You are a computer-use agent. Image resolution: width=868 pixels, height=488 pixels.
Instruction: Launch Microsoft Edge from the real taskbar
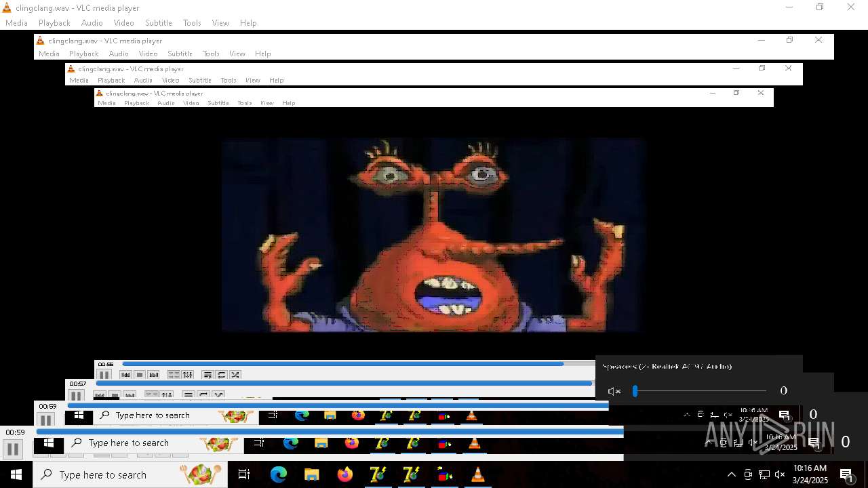pyautogui.click(x=279, y=474)
